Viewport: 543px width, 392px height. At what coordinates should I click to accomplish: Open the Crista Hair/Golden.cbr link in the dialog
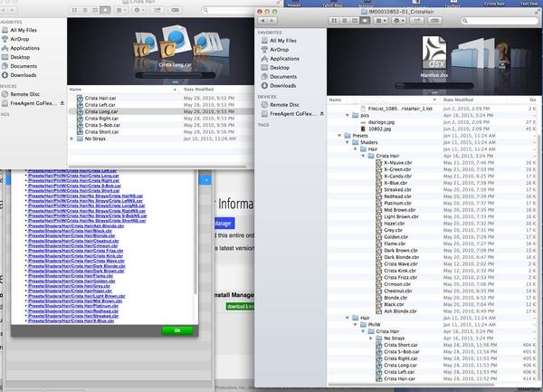71,281
